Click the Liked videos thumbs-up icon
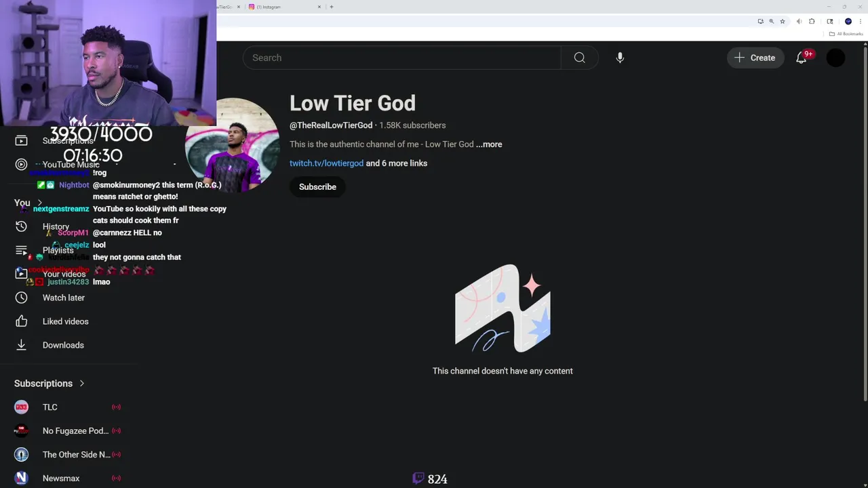868x488 pixels. click(21, 321)
